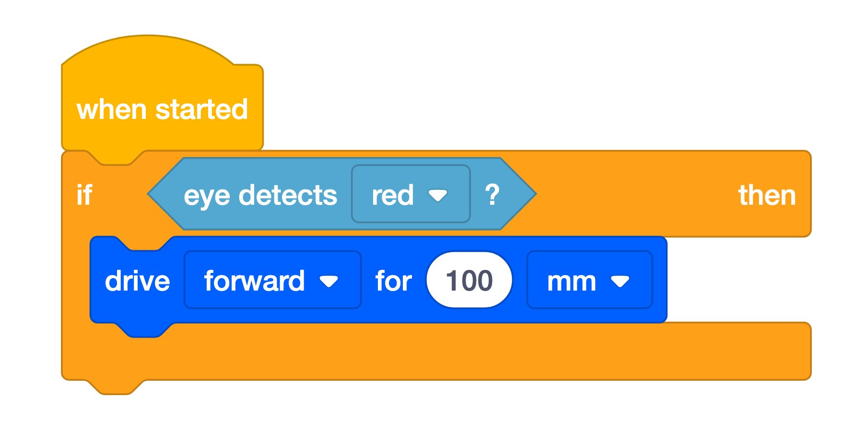Click the white arrow beside "mm"

click(620, 281)
